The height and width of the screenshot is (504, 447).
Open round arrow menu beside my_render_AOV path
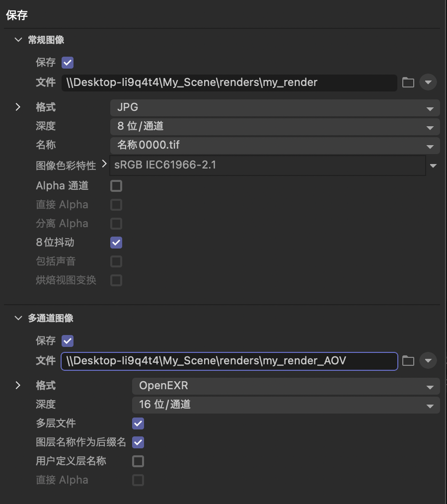[428, 361]
